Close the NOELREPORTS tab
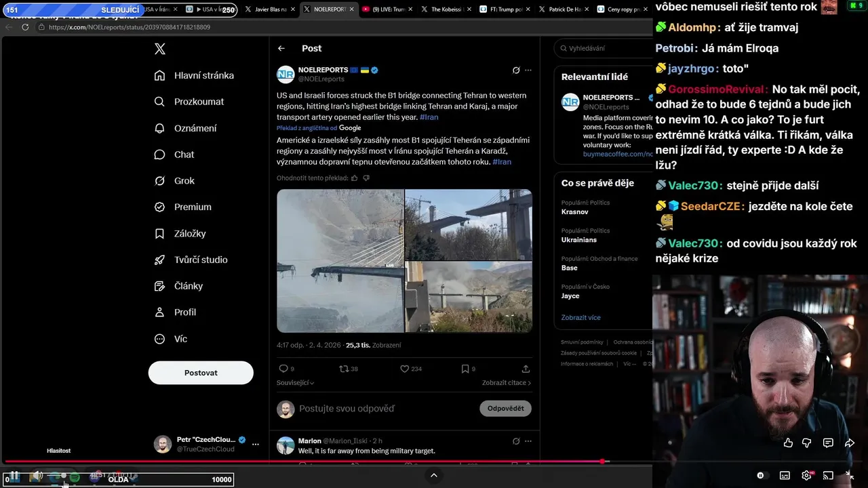Image resolution: width=868 pixels, height=488 pixels. pyautogui.click(x=351, y=9)
